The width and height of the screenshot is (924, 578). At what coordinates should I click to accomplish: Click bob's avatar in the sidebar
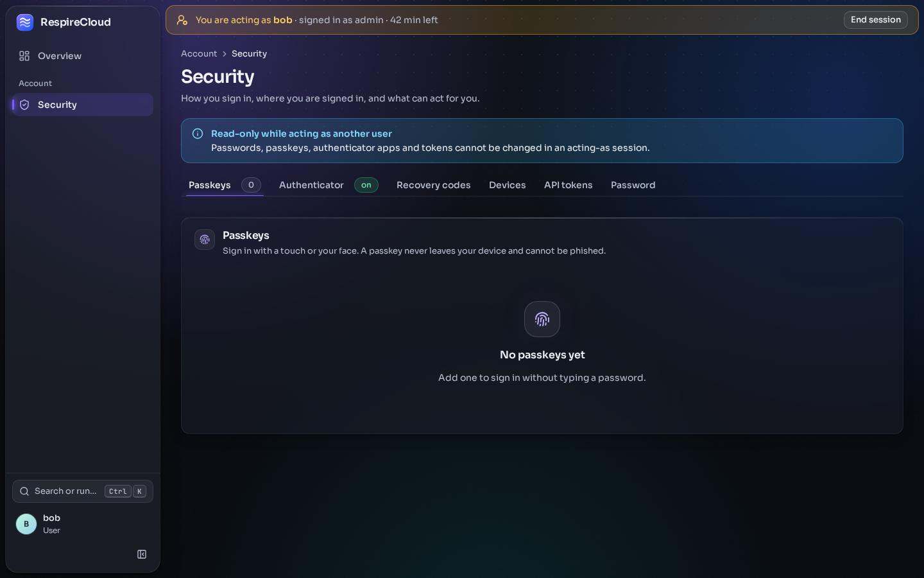(26, 524)
